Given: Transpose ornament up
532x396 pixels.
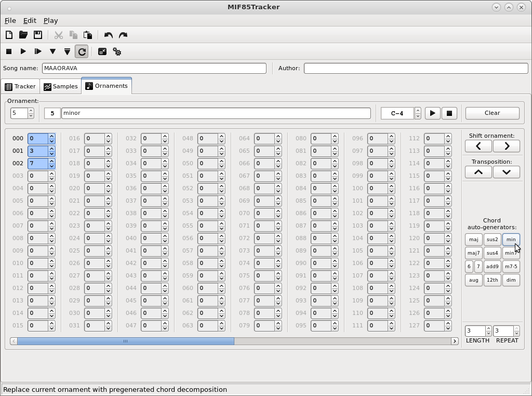Looking at the screenshot, I should point(478,172).
